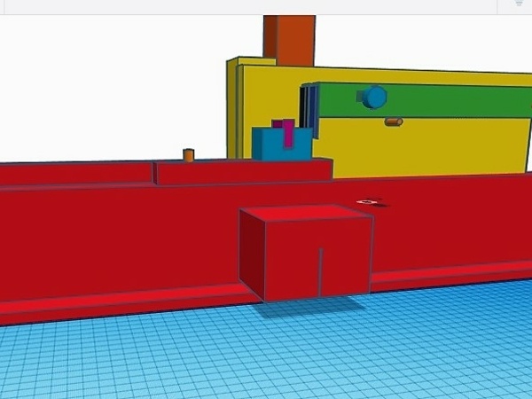Select the left red raised ledge segment

(x=75, y=173)
